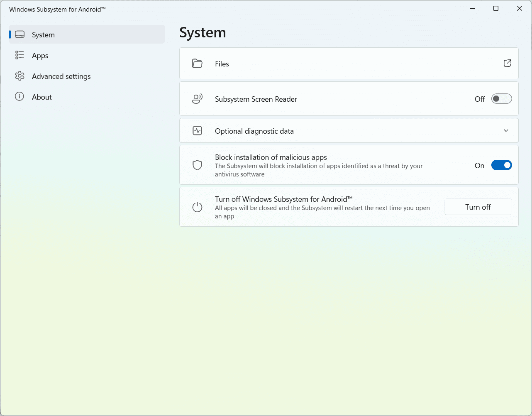The image size is (532, 416).
Task: Toggle the Subsystem Screen Reader switch
Action: click(x=501, y=99)
